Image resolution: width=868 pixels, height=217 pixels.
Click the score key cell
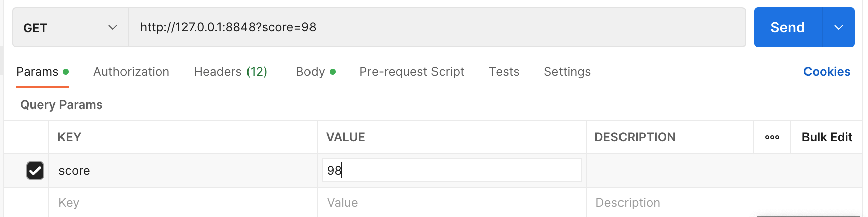pos(183,171)
